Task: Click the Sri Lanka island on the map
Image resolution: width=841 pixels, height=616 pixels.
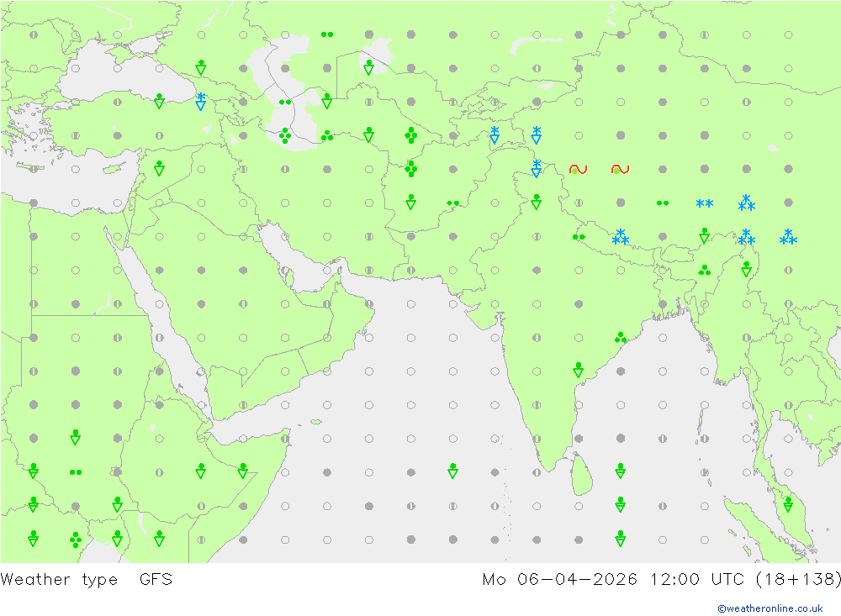Action: [x=582, y=475]
